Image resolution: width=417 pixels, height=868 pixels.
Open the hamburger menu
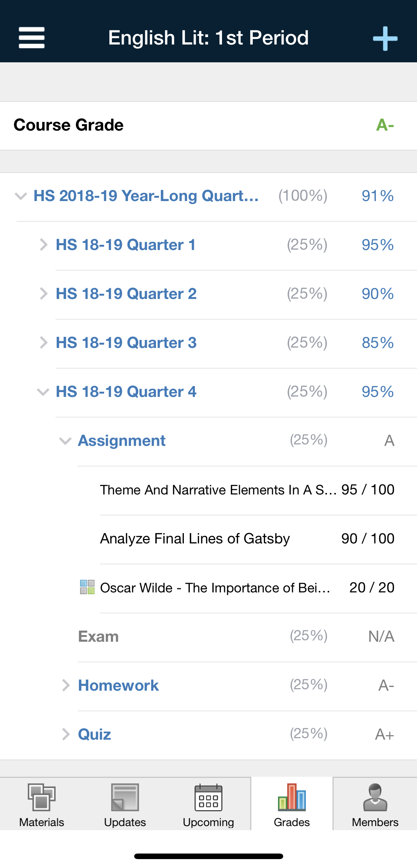(32, 37)
